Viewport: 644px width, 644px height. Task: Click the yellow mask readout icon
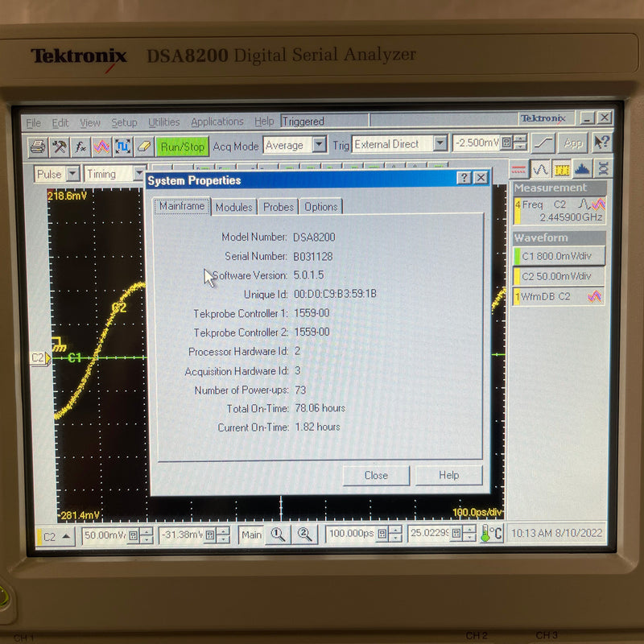561,169
